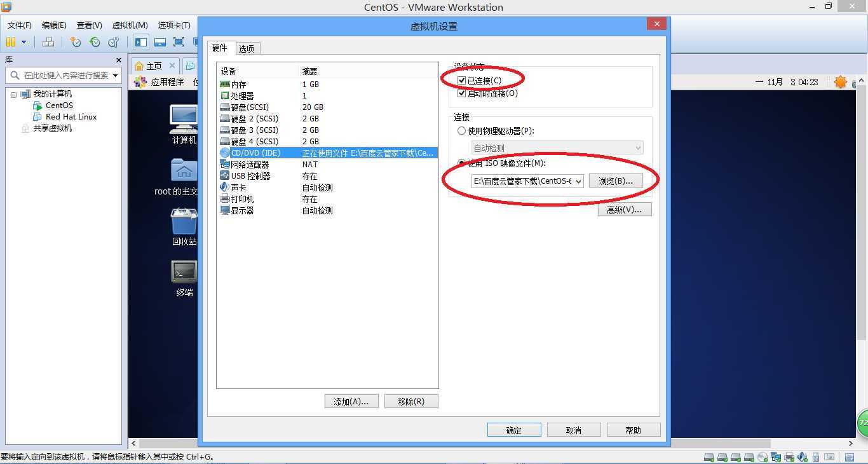Select the 硬盘 3 (SCSI) row
The height and width of the screenshot is (464, 868).
(x=327, y=130)
